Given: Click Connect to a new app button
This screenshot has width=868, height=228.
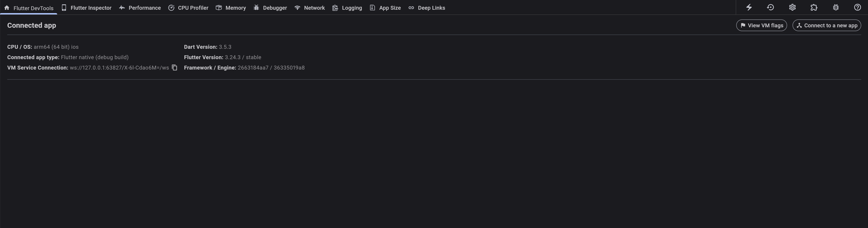Looking at the screenshot, I should (827, 25).
